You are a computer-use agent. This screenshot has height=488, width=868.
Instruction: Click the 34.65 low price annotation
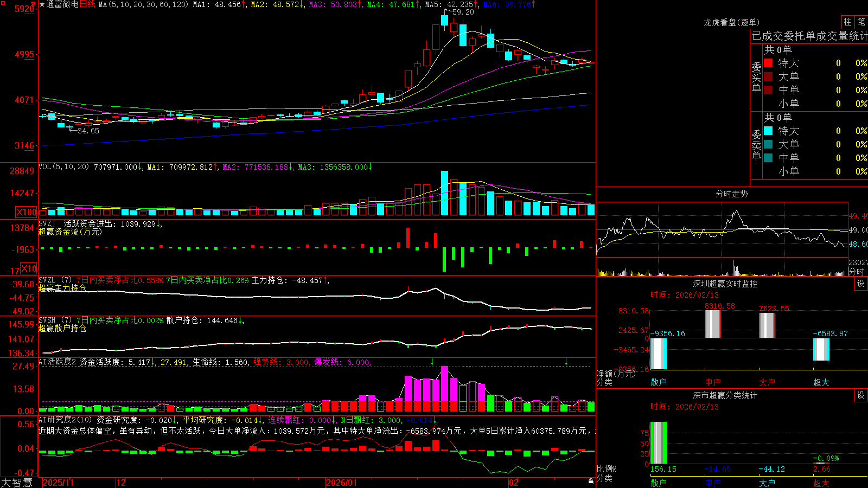[88, 131]
